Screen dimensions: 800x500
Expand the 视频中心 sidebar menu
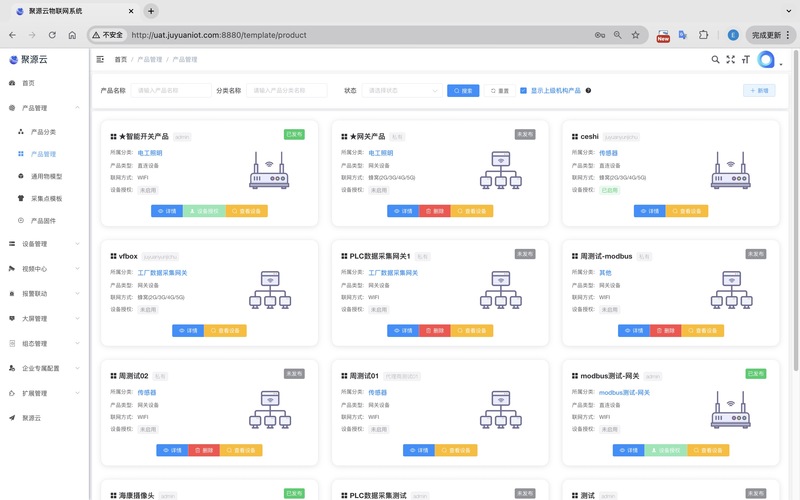[44, 269]
